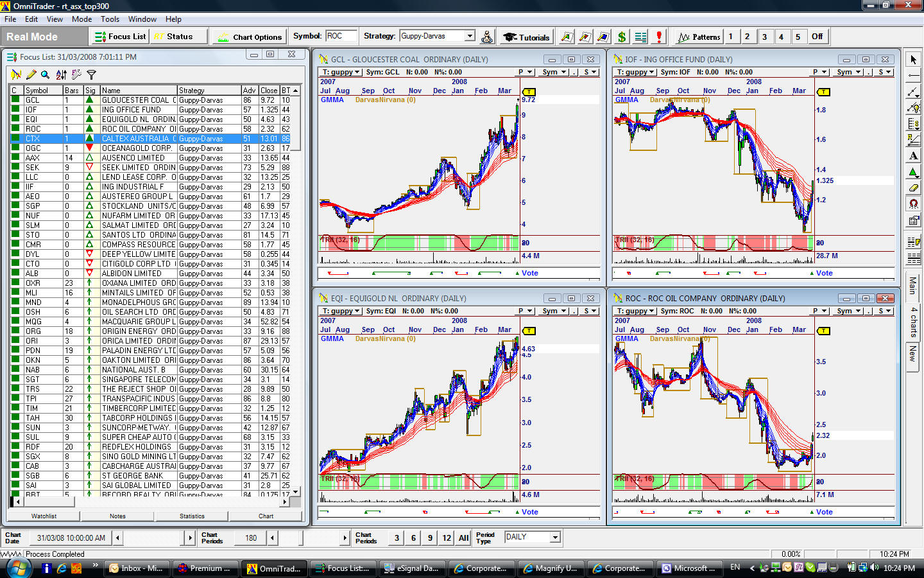Select pattern preset 3 button
The image size is (924, 578).
764,37
